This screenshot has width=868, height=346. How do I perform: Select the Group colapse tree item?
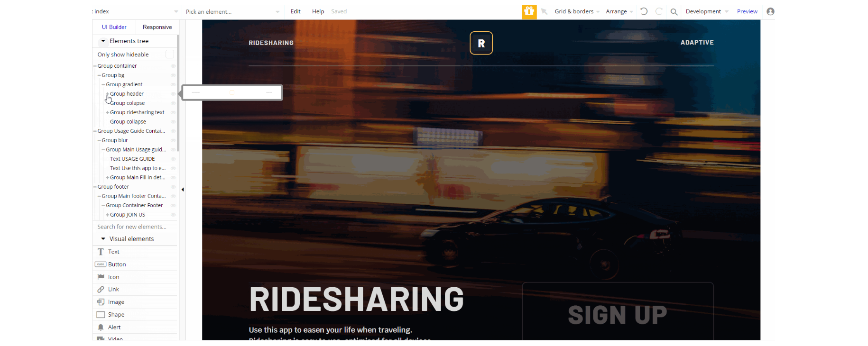point(127,103)
